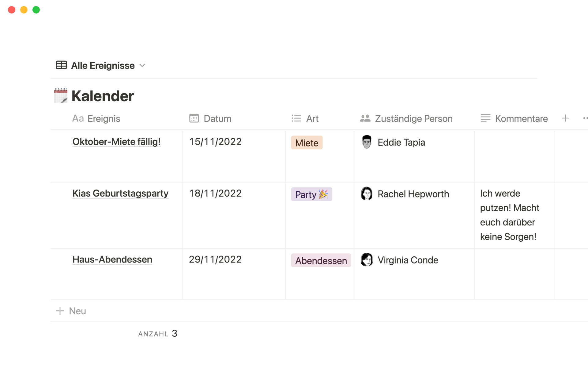
Task: Select the pink Abendessen tag
Action: [321, 261]
